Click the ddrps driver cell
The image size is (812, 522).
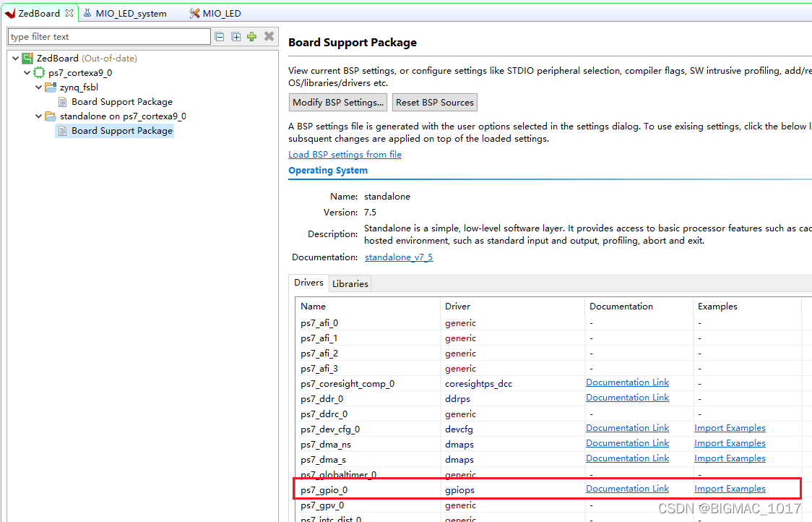click(x=458, y=398)
